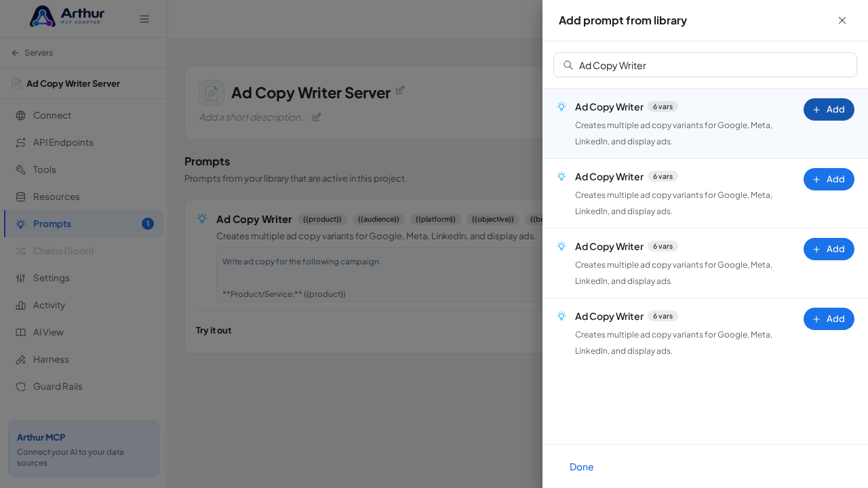Close the Add prompt from library panel

[x=842, y=20]
